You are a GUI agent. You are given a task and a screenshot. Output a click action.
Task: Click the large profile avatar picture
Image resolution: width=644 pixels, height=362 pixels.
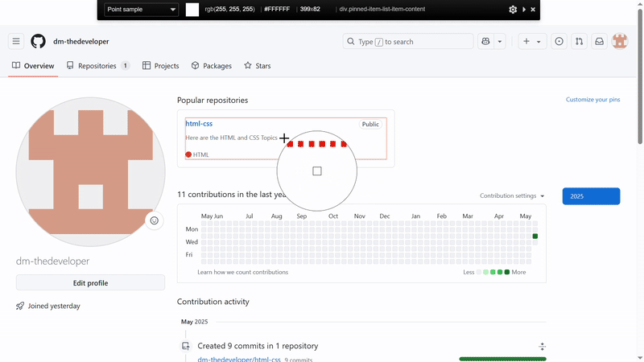[x=90, y=172]
